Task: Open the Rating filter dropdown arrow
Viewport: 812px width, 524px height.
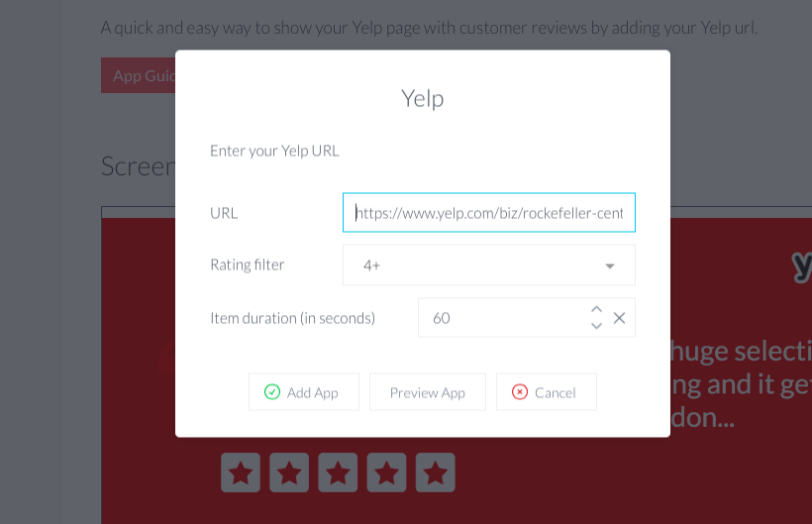Action: [610, 265]
